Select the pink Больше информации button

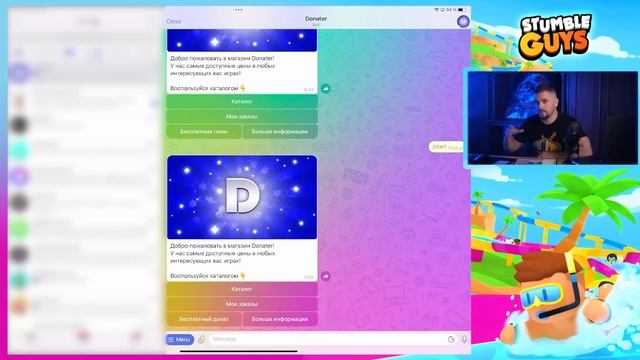(280, 319)
